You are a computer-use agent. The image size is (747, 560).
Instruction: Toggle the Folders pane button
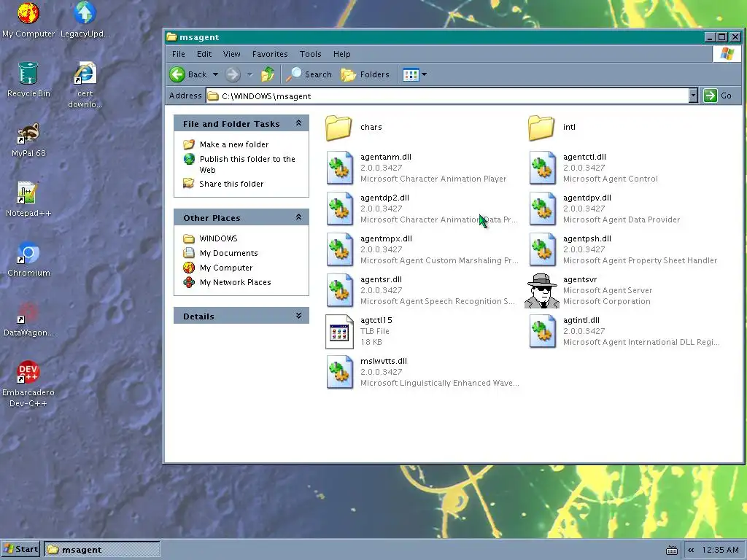365,74
